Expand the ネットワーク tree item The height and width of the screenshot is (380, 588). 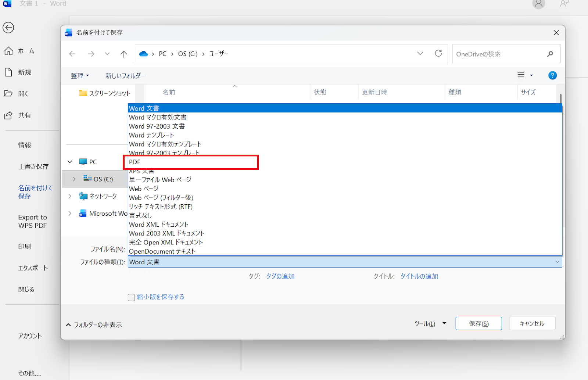[70, 196]
